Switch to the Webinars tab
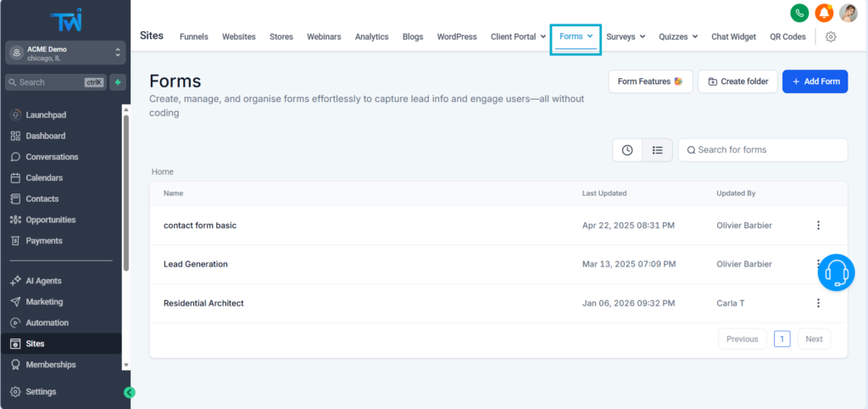The height and width of the screenshot is (409, 868). (x=324, y=36)
